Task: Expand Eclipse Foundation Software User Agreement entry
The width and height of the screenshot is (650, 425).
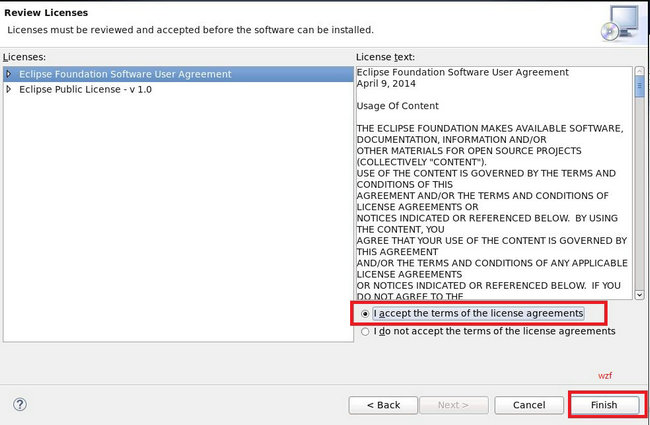Action: click(x=9, y=74)
